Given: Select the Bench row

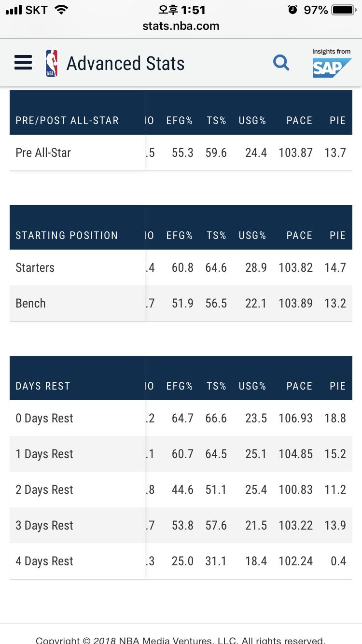Looking at the screenshot, I should [x=181, y=303].
